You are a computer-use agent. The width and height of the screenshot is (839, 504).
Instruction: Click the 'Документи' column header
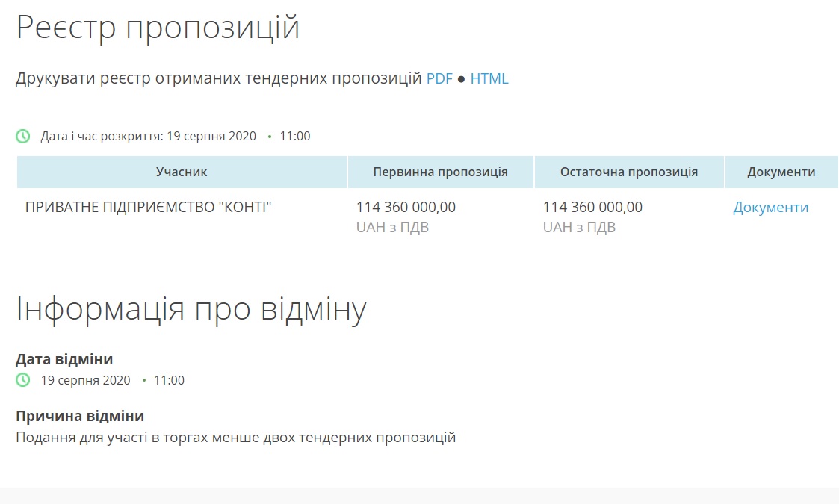coord(781,172)
